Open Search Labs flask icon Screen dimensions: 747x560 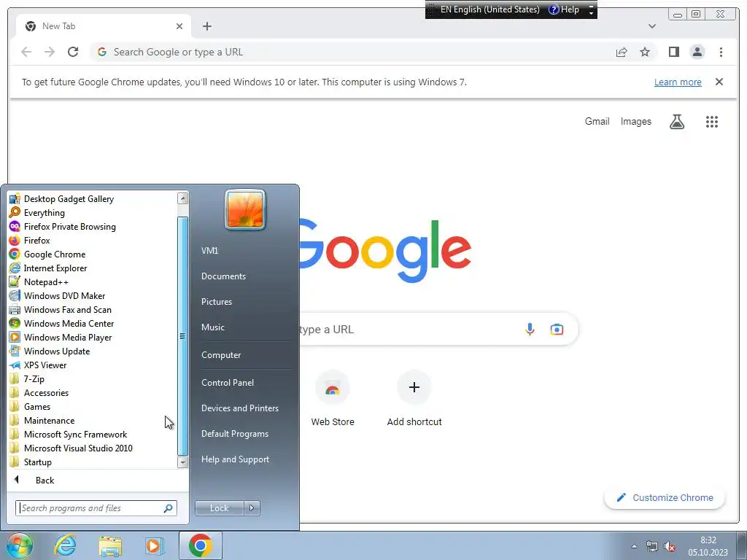click(x=676, y=122)
